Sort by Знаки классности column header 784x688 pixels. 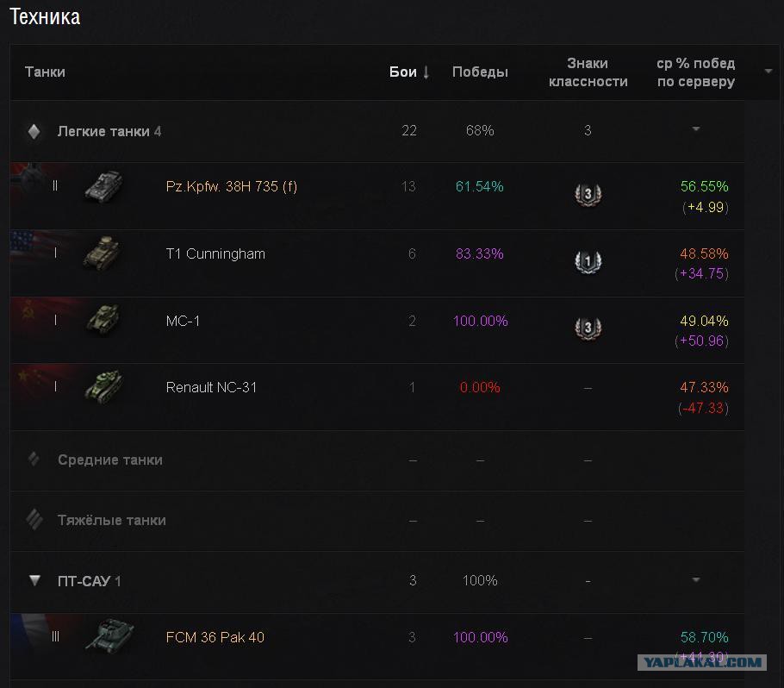pyautogui.click(x=588, y=72)
